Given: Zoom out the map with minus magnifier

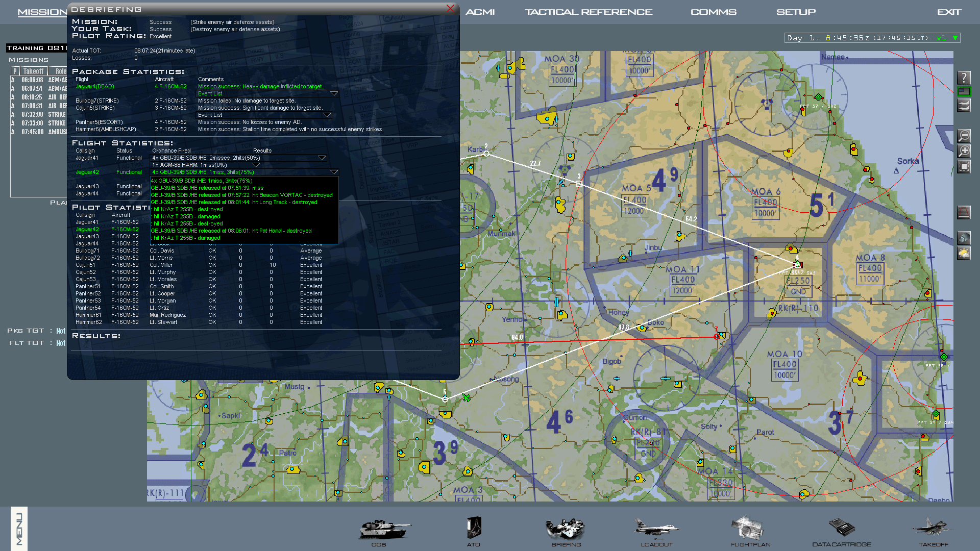Looking at the screenshot, I should click(964, 136).
